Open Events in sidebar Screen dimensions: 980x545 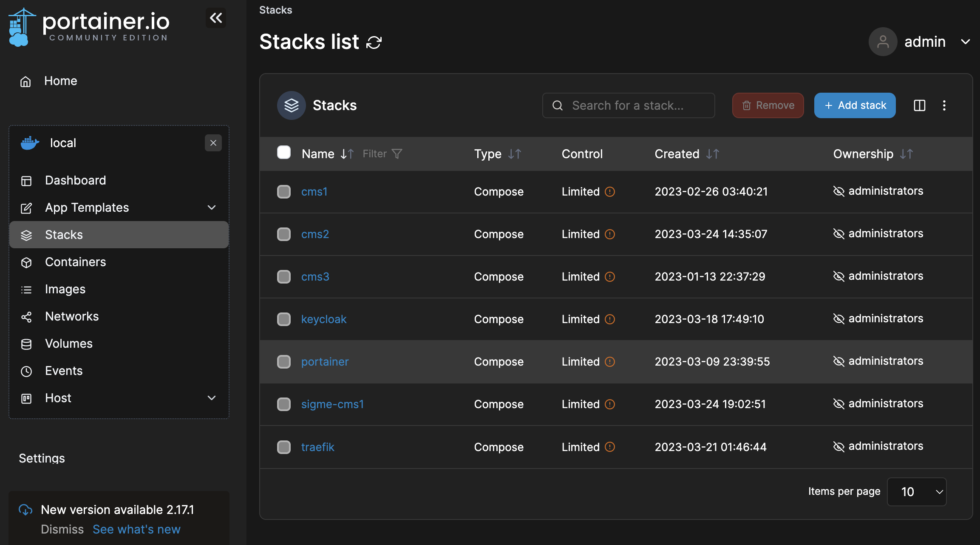[119, 371]
